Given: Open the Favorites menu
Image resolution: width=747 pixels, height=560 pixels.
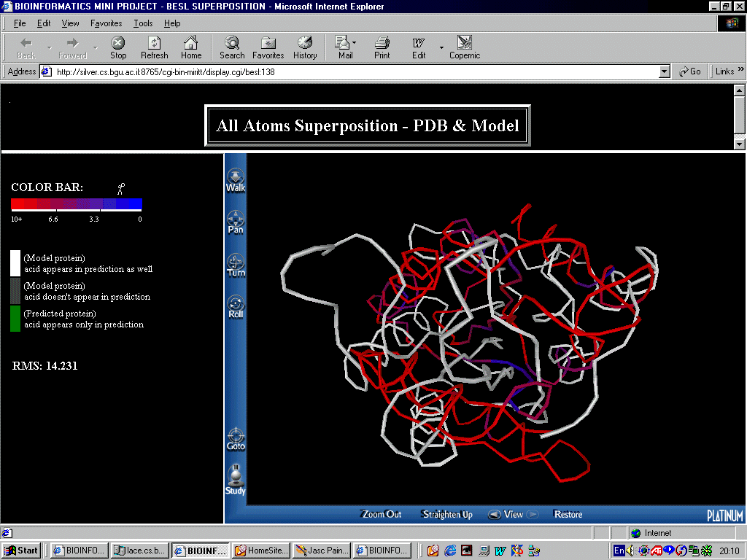Looking at the screenshot, I should click(x=107, y=23).
